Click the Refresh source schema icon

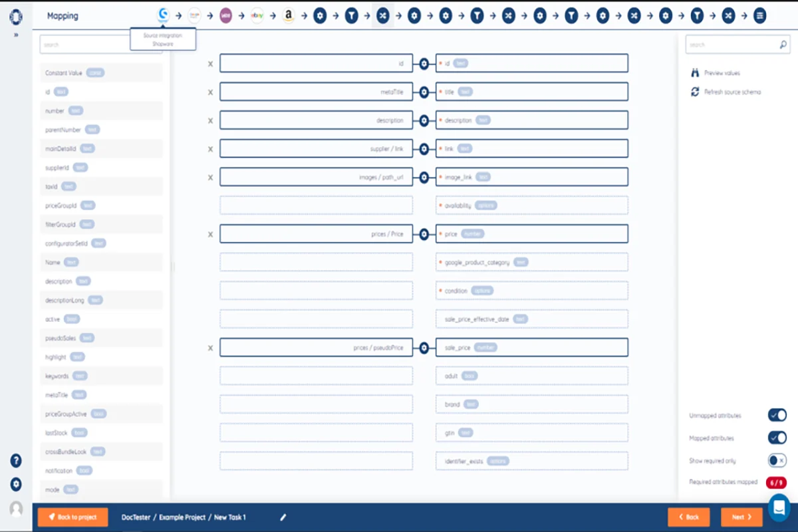[x=695, y=92]
